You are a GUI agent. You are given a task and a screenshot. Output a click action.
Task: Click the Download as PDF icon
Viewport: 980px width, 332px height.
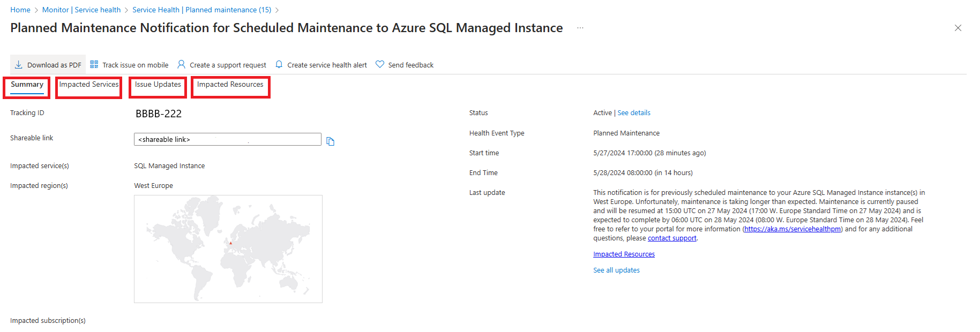pos(19,65)
